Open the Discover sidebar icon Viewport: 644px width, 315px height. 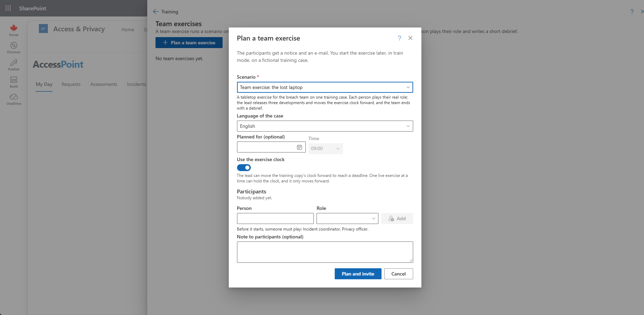click(14, 48)
